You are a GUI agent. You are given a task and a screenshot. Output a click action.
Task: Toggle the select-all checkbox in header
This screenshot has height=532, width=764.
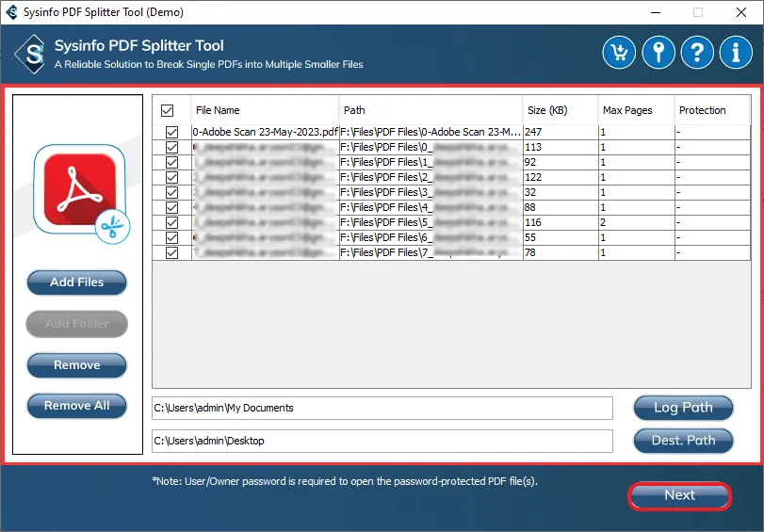pyautogui.click(x=168, y=110)
